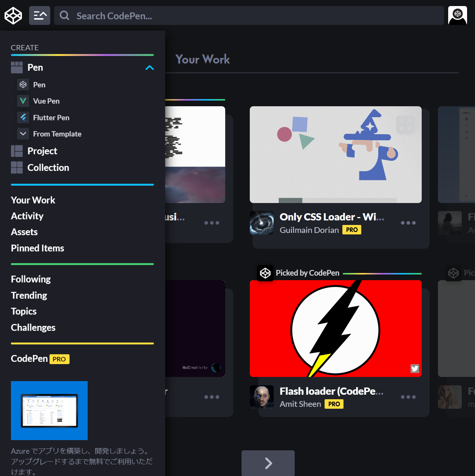Image resolution: width=475 pixels, height=476 pixels.
Task: Click the Azure ad thumbnail
Action: [x=49, y=411]
